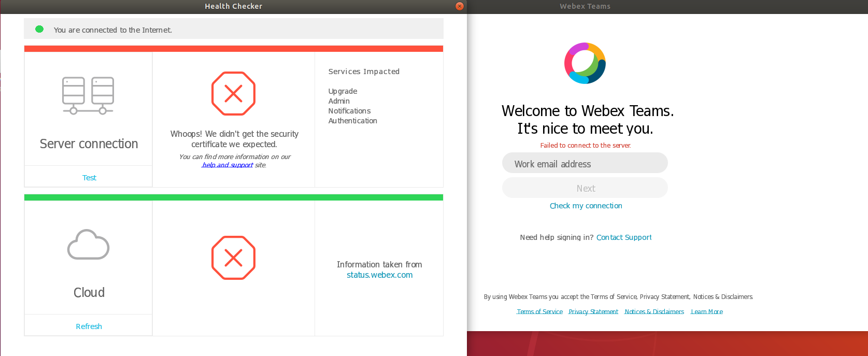Open Learn More link

click(x=707, y=312)
